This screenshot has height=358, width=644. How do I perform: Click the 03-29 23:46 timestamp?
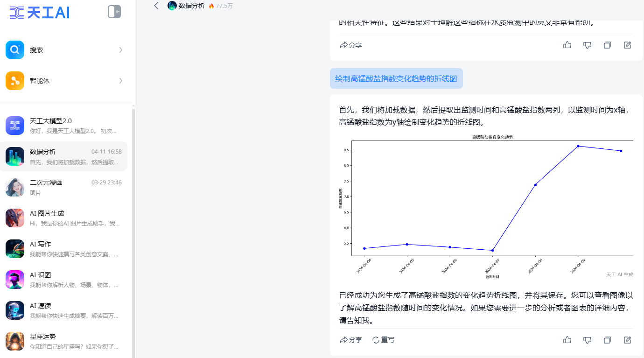[x=106, y=183]
